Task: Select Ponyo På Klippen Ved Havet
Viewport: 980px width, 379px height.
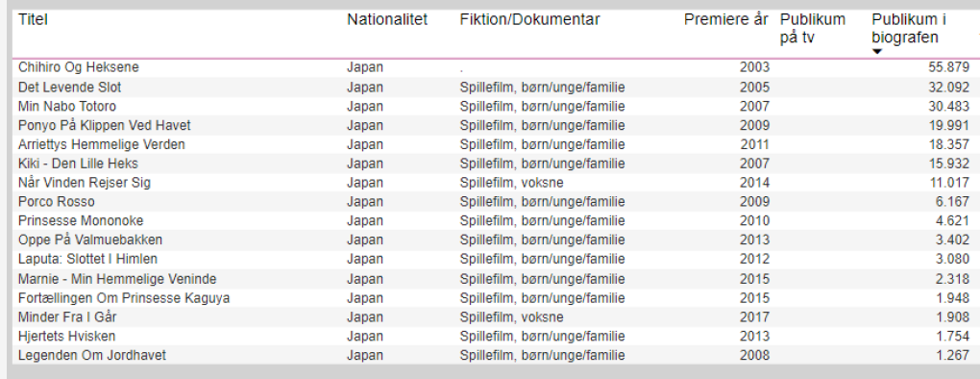Action: click(x=105, y=125)
